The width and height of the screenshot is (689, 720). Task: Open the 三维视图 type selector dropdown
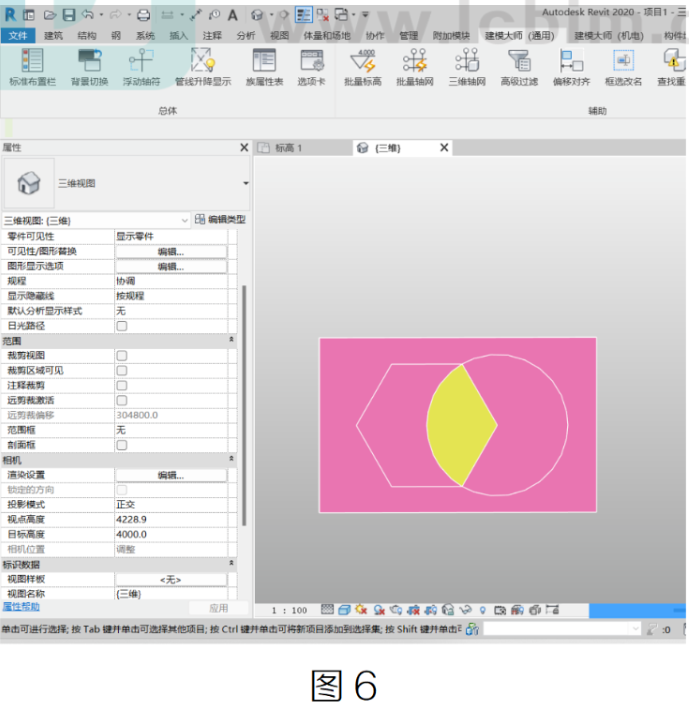[x=246, y=183]
